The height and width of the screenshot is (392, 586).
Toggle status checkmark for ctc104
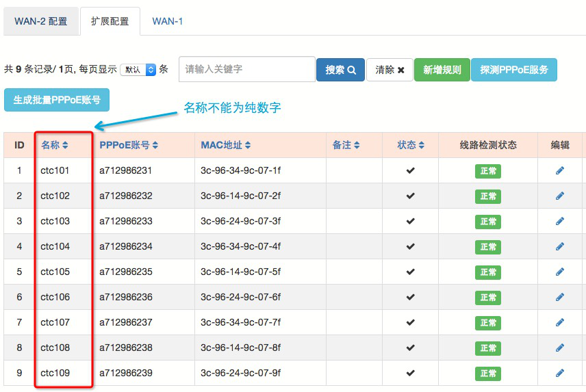coord(411,246)
